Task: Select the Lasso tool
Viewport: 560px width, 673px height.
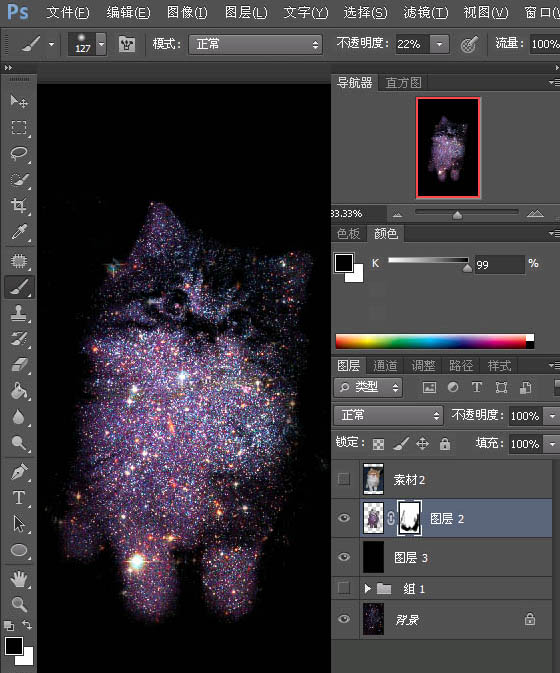Action: 19,154
